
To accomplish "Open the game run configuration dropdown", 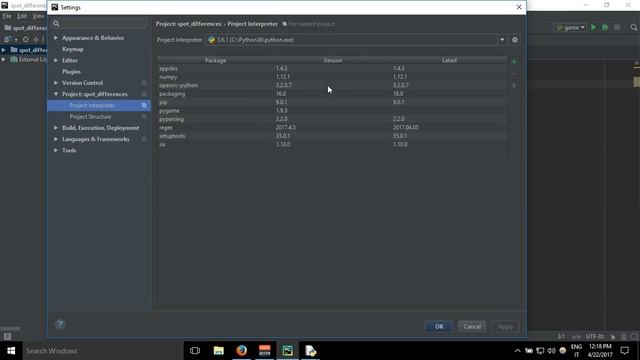I will tap(570, 27).
